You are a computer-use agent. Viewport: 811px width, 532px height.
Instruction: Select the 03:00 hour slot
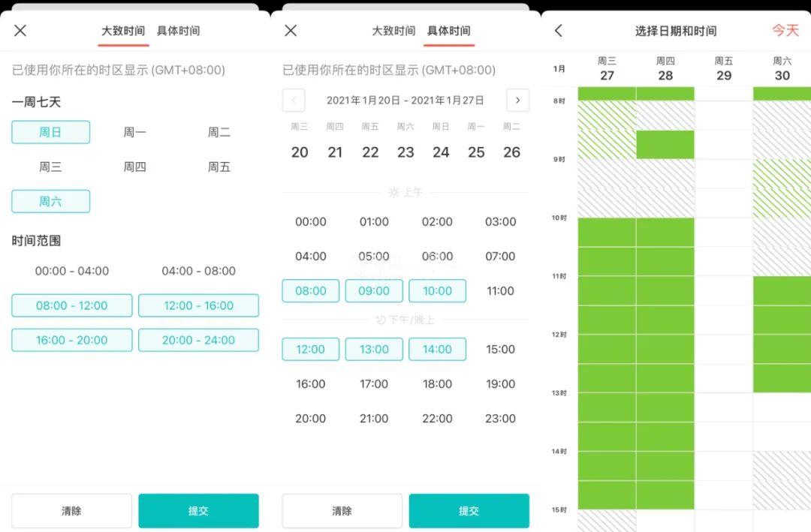pyautogui.click(x=501, y=222)
